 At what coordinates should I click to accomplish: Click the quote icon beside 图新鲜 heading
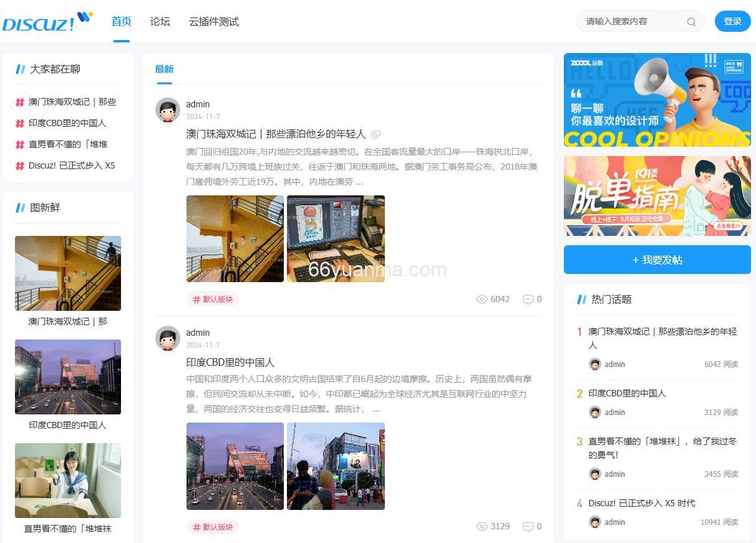(21, 207)
